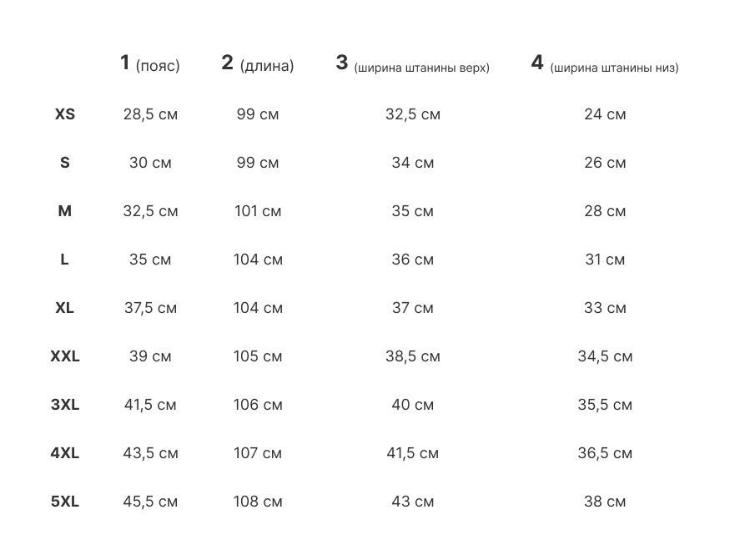
Task: Click the M size row label
Action: point(65,211)
